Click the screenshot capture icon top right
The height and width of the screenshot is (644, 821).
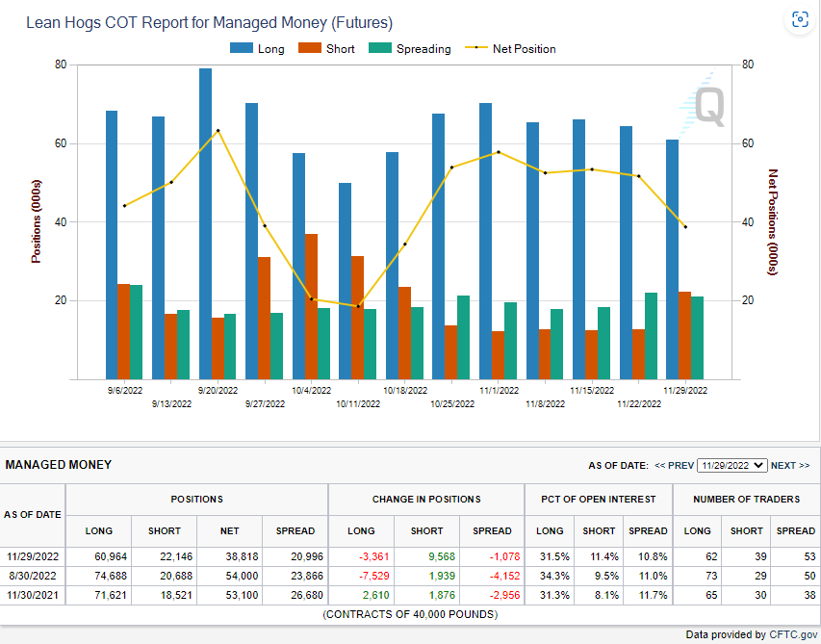click(x=800, y=20)
